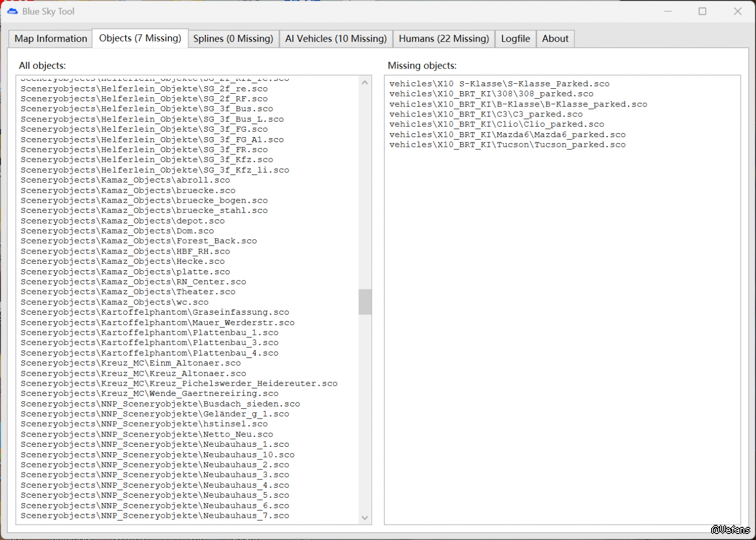Image resolution: width=756 pixels, height=540 pixels.
Task: Select Kreuz_Pichelswerder_Heidereuter.sco list item
Action: tap(179, 384)
